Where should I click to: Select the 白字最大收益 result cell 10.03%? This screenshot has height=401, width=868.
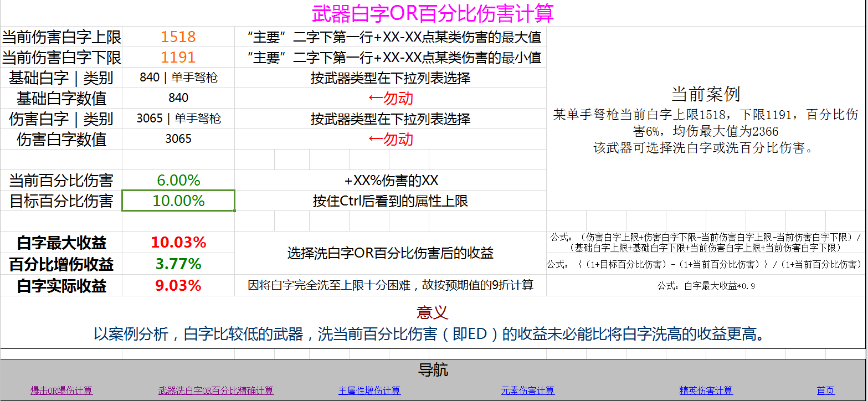click(178, 242)
